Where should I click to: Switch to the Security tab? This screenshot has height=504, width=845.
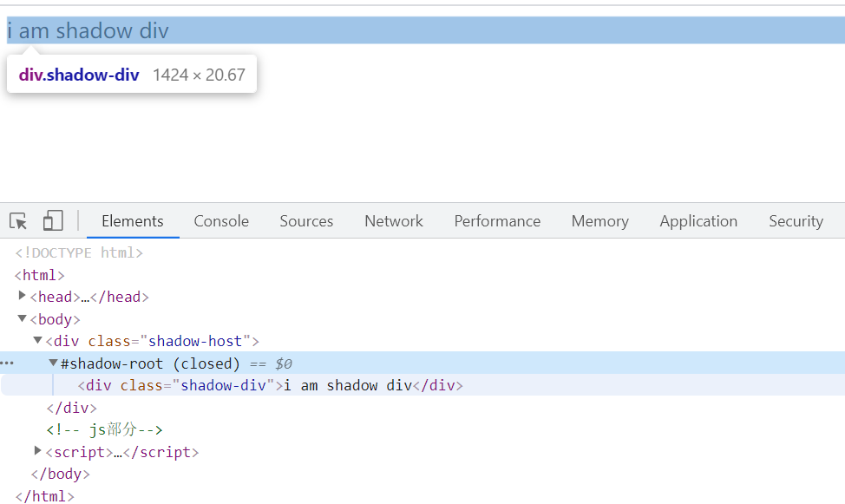(796, 221)
